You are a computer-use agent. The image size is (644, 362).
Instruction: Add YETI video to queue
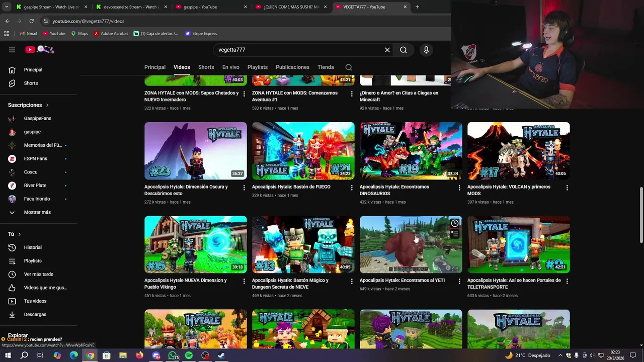455,234
